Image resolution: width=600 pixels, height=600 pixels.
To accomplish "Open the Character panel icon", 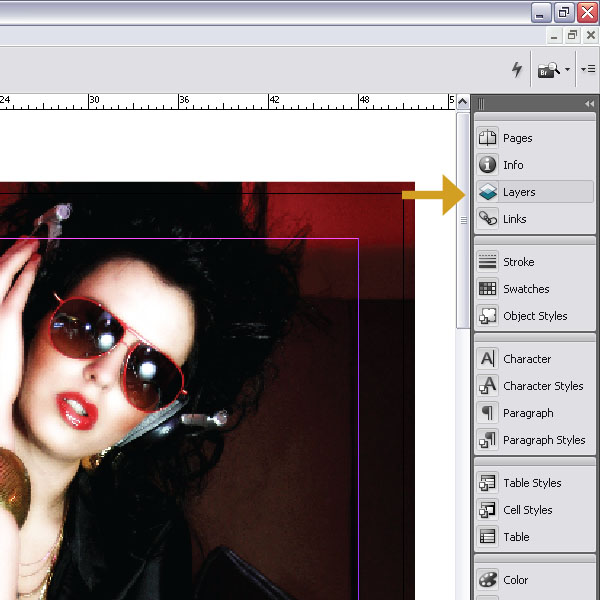I will click(x=488, y=359).
